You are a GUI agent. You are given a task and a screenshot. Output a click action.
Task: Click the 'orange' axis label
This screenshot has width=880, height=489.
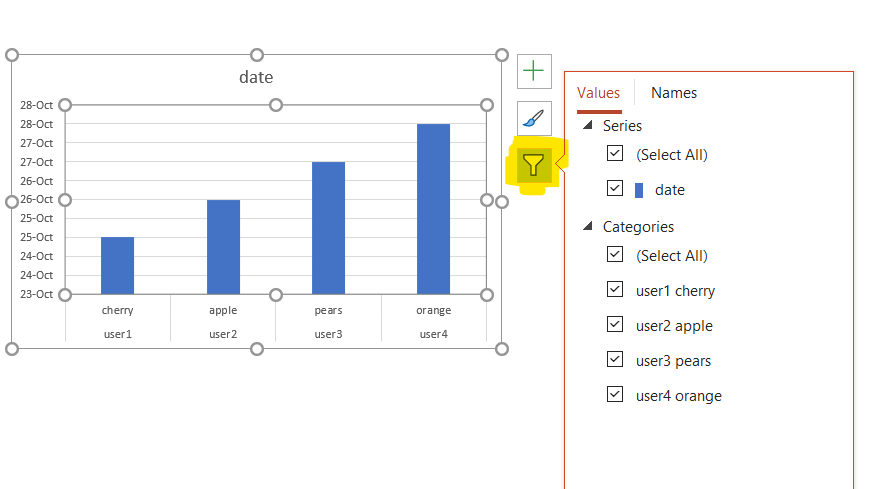click(433, 310)
